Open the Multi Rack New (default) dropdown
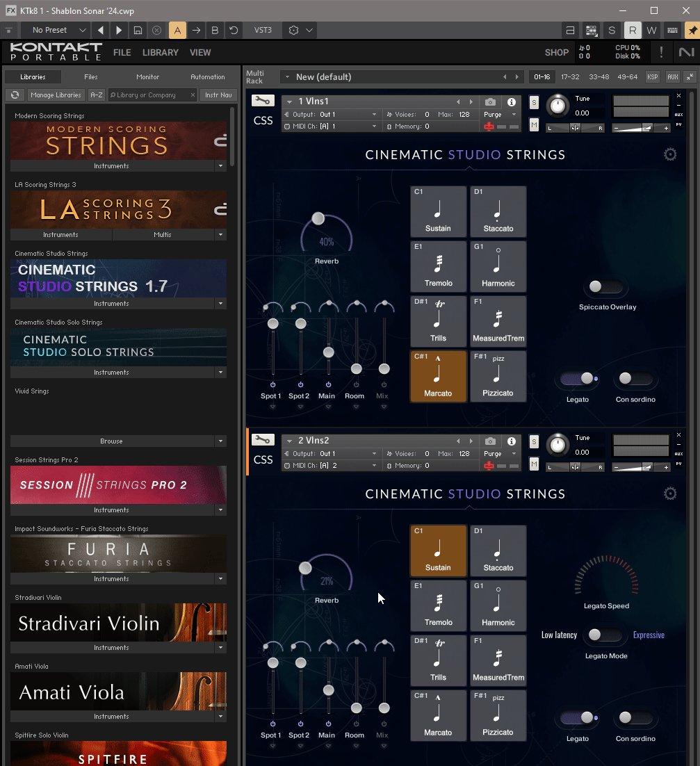Image resolution: width=700 pixels, height=766 pixels. (x=287, y=77)
